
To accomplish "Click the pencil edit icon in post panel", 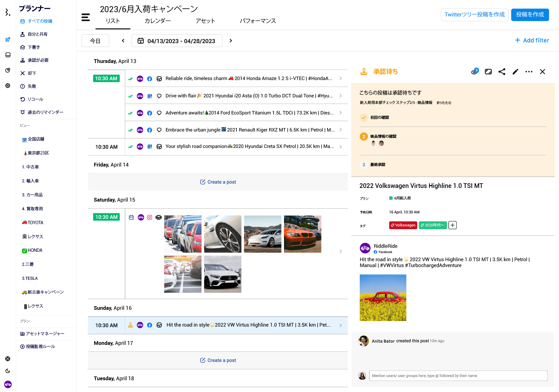I will (515, 72).
